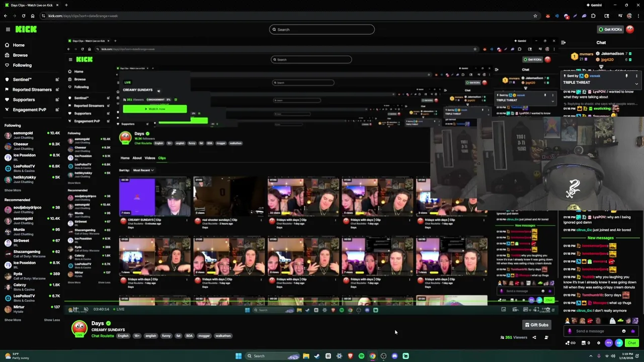Open Chrome three-dot menu
The width and height of the screenshot is (644, 362).
(x=638, y=16)
